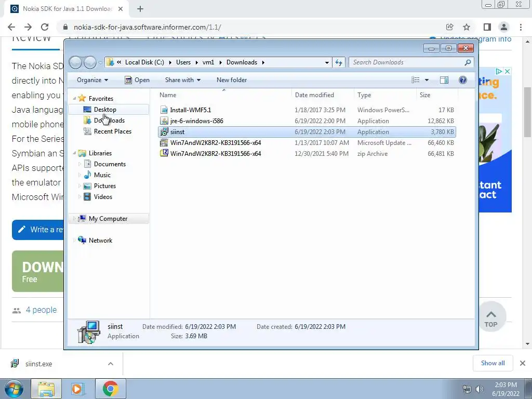Change view using the view icon
This screenshot has height=399, width=532.
(416, 80)
